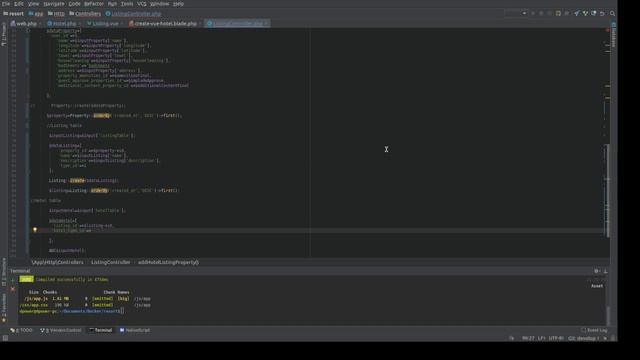640x360 pixels.
Task: Open the Code menu
Action: pyautogui.click(x=74, y=4)
